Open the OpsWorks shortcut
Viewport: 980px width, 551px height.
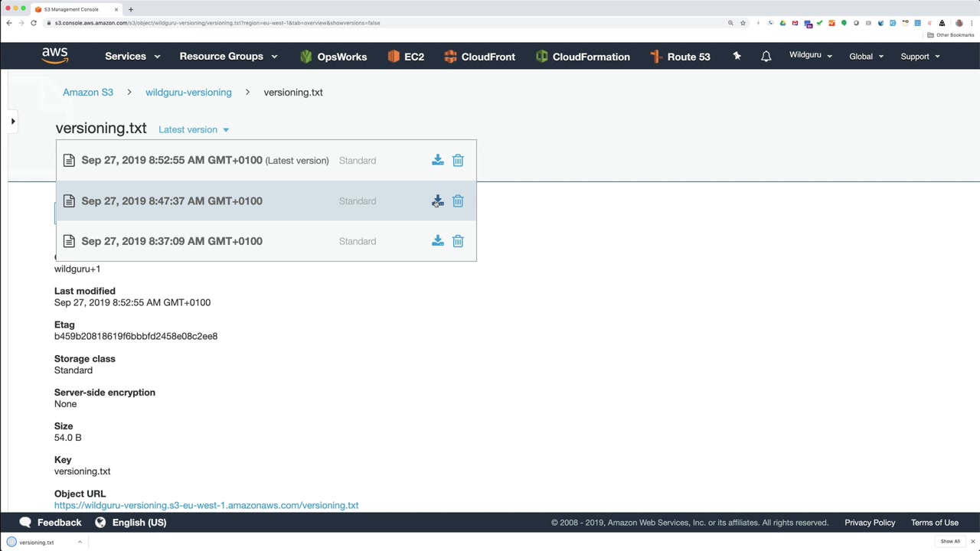[x=333, y=56]
